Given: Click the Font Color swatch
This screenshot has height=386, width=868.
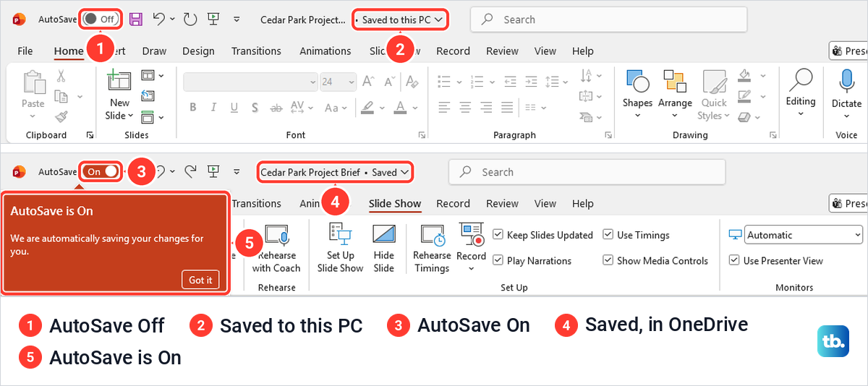Looking at the screenshot, I should point(399,108).
